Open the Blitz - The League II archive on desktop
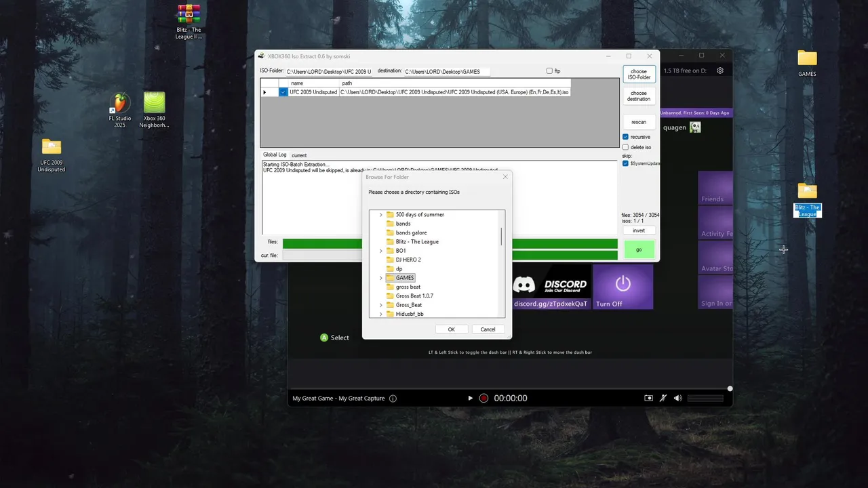The width and height of the screenshot is (868, 488). click(189, 22)
